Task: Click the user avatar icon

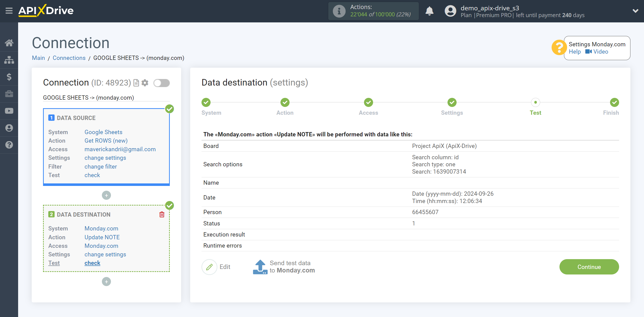Action: click(451, 11)
